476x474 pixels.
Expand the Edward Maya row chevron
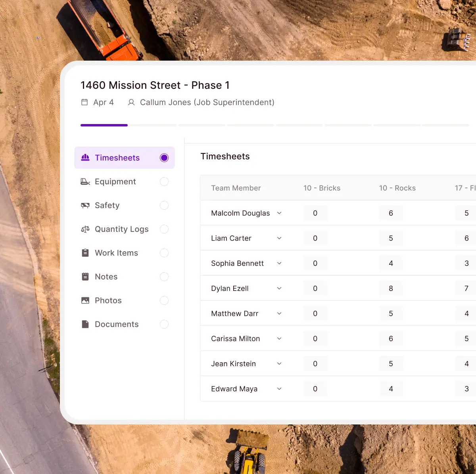coord(279,389)
